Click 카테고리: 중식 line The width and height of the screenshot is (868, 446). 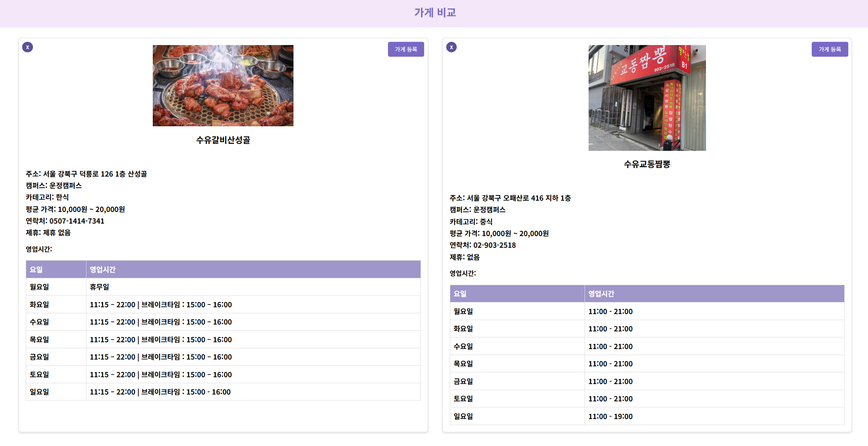(471, 222)
